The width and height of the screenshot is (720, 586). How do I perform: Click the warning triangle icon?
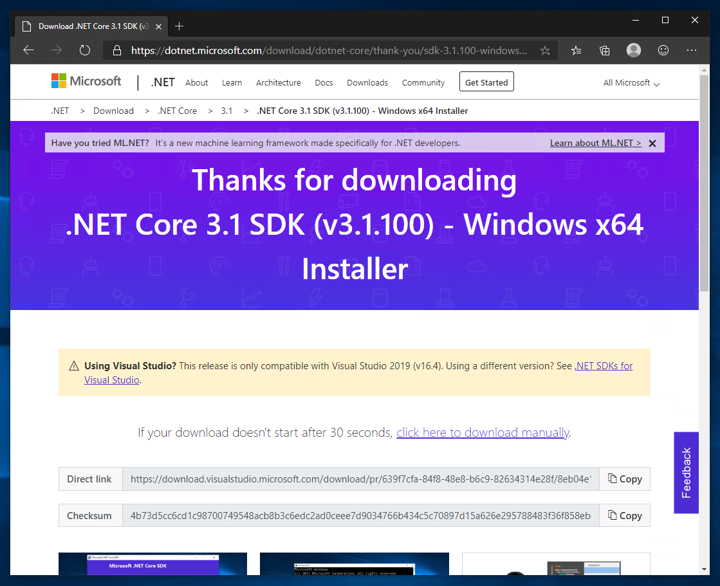73,366
